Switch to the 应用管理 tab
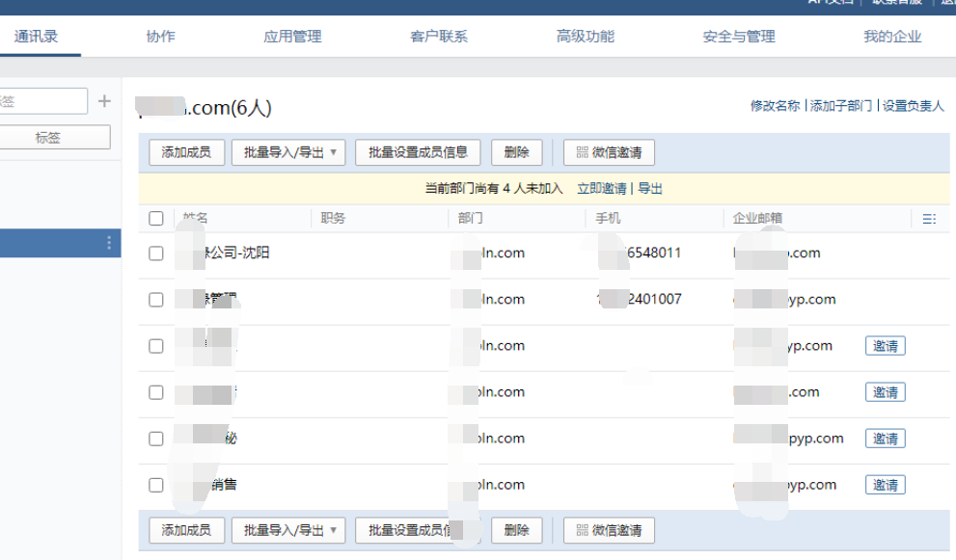 click(x=290, y=36)
